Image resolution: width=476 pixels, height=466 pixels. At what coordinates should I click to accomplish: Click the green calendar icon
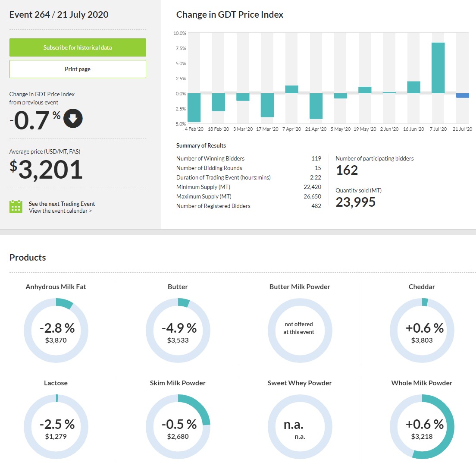(16, 207)
